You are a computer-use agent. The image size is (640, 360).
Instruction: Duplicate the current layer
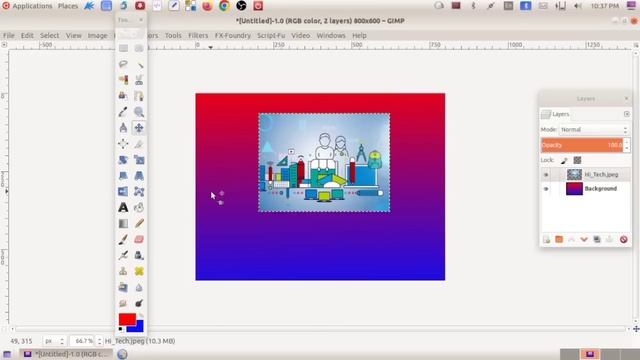pos(597,240)
